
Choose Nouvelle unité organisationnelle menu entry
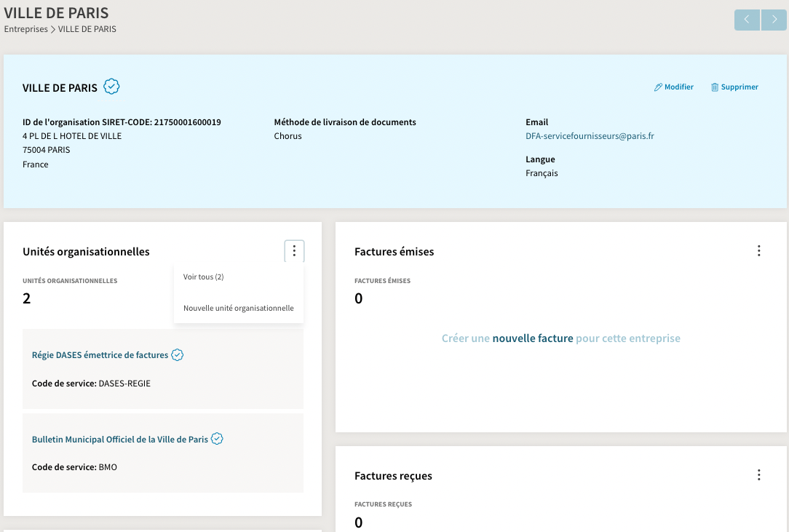pos(239,308)
